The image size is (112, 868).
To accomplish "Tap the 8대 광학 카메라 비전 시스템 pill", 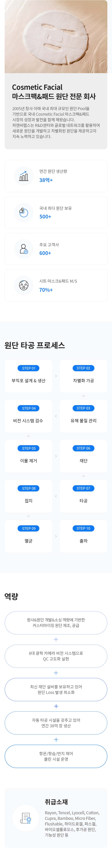I will (x=56, y=656).
